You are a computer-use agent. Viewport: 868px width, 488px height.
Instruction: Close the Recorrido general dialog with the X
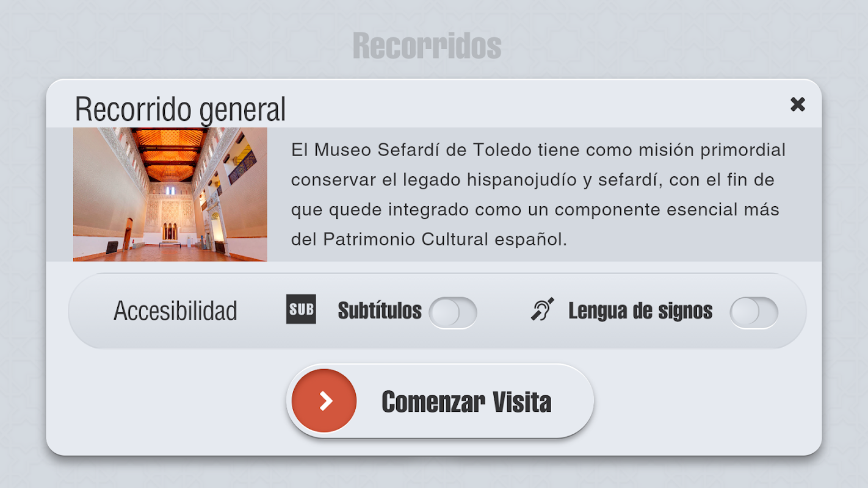coord(797,104)
